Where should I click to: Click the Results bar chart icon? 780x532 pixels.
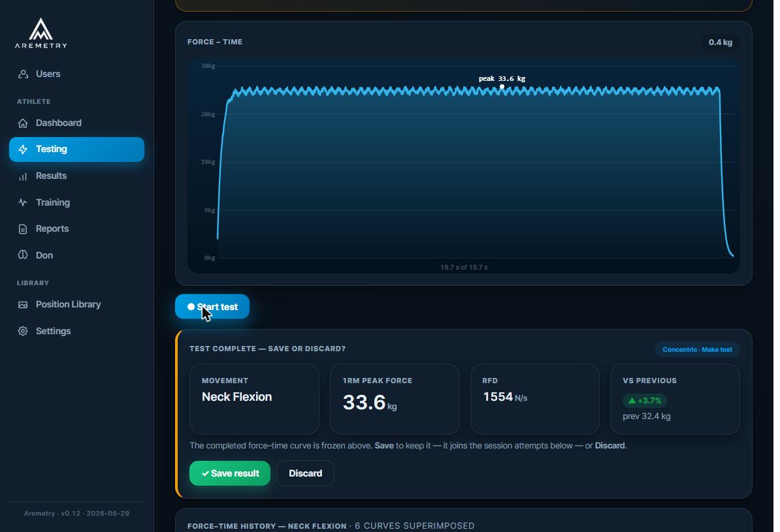pyautogui.click(x=23, y=176)
